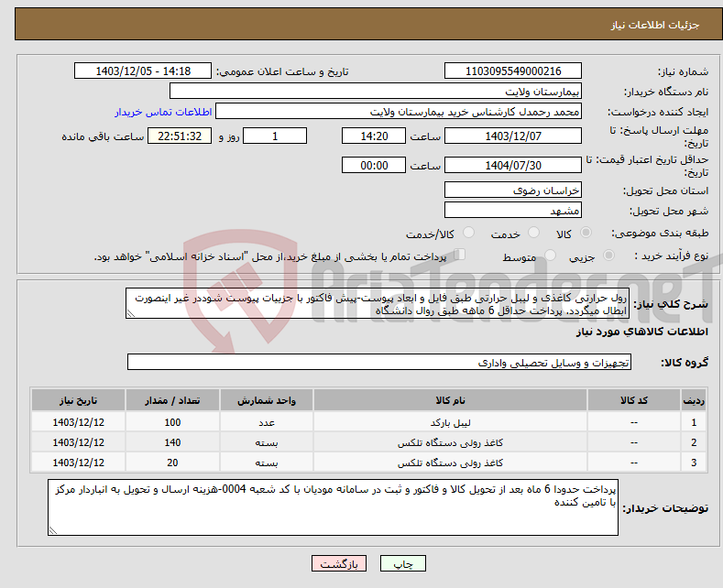Click the city field مشهد
This screenshot has width=723, height=588.
point(513,210)
